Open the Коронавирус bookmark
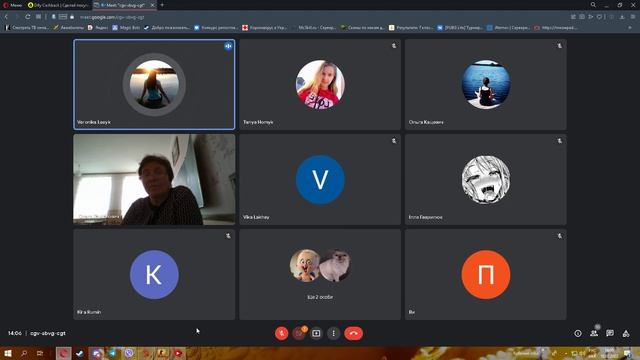 click(x=264, y=28)
